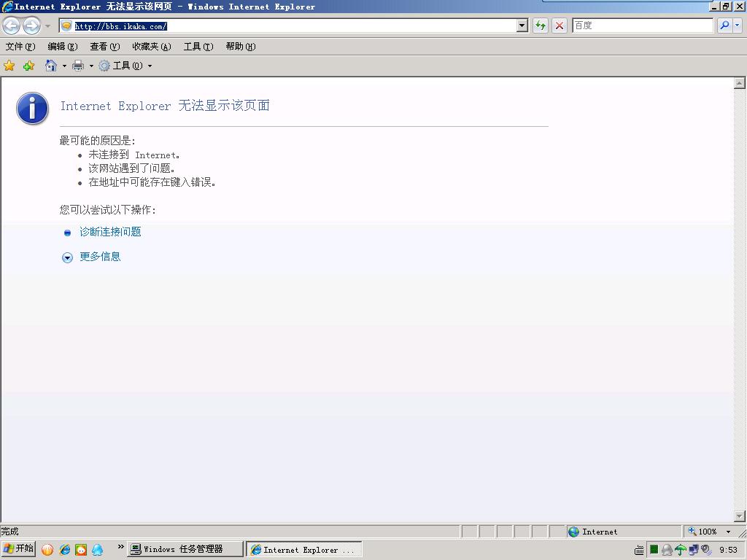
Task: Click the 完成 status bar text
Action: pyautogui.click(x=9, y=532)
